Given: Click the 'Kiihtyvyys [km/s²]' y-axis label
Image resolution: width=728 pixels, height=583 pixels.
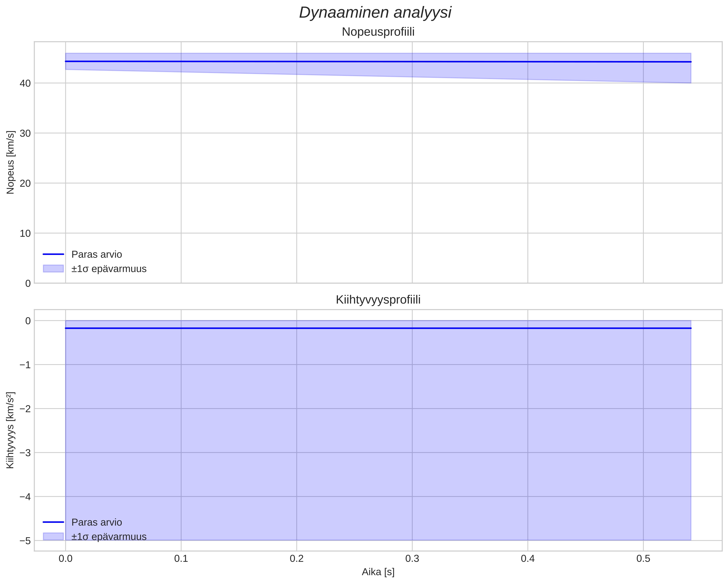Looking at the screenshot, I should 10,430.
